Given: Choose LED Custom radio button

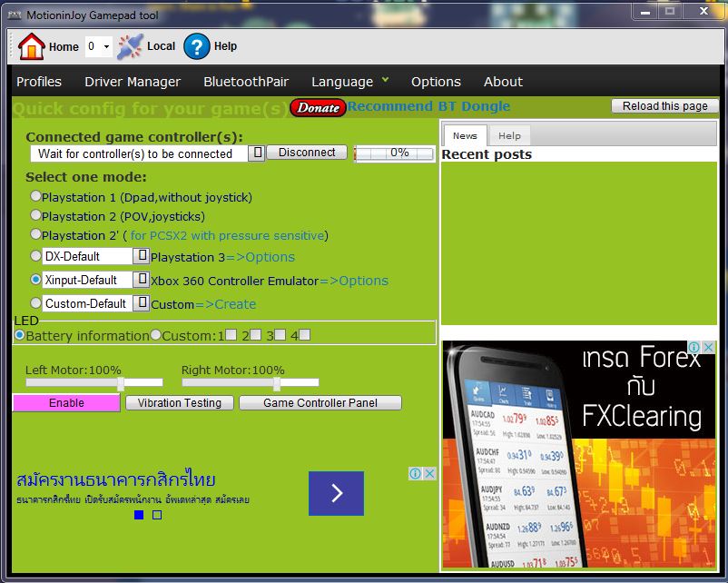Looking at the screenshot, I should pos(156,334).
